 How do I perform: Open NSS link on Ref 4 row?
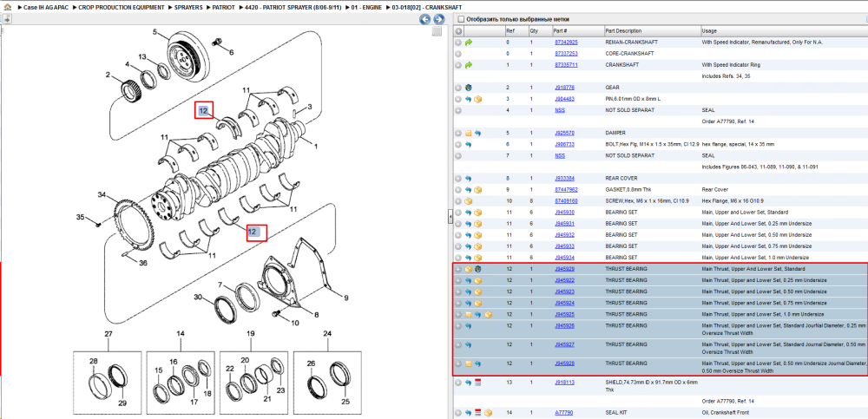coord(560,110)
